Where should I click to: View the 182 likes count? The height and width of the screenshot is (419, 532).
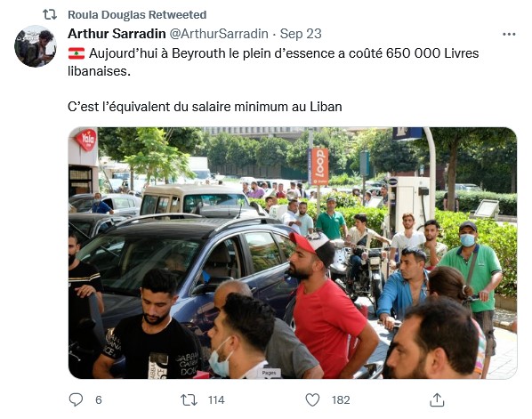(341, 400)
